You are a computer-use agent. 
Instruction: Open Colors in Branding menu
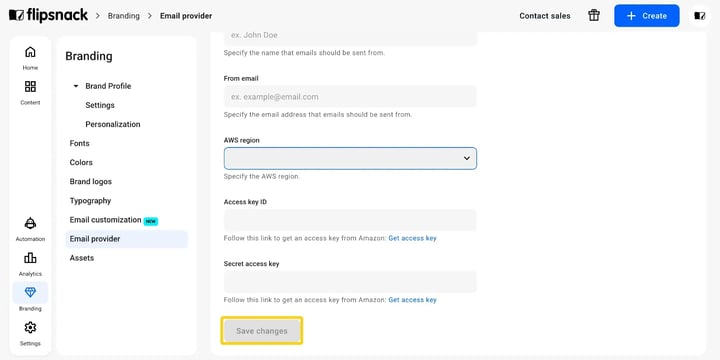81,163
